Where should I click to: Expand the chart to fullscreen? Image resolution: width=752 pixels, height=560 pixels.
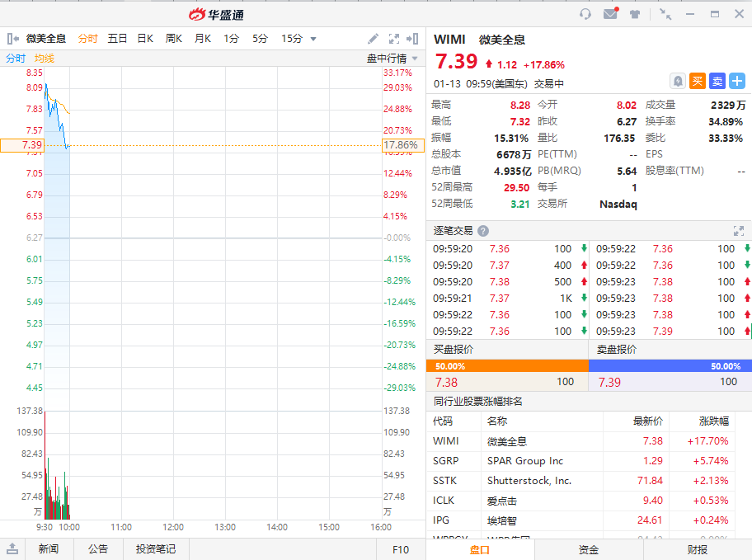click(394, 39)
